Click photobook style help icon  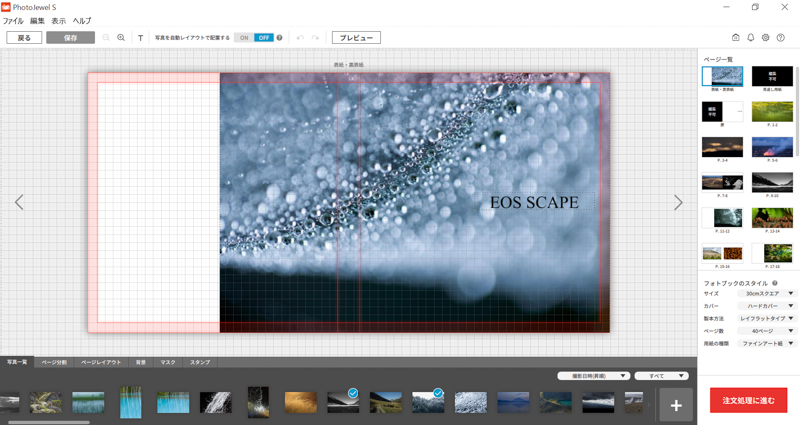click(x=775, y=283)
